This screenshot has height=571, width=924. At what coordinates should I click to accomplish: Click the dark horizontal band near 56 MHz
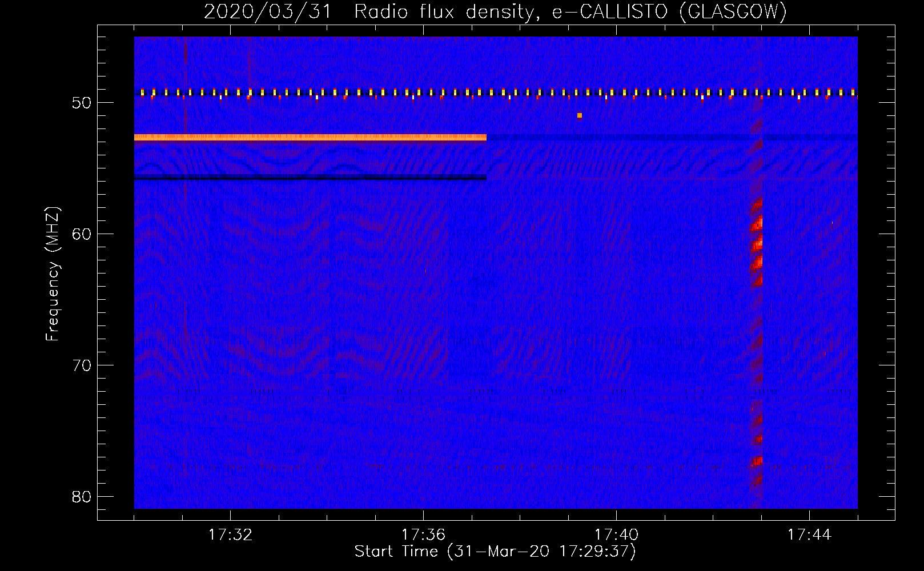[310, 178]
